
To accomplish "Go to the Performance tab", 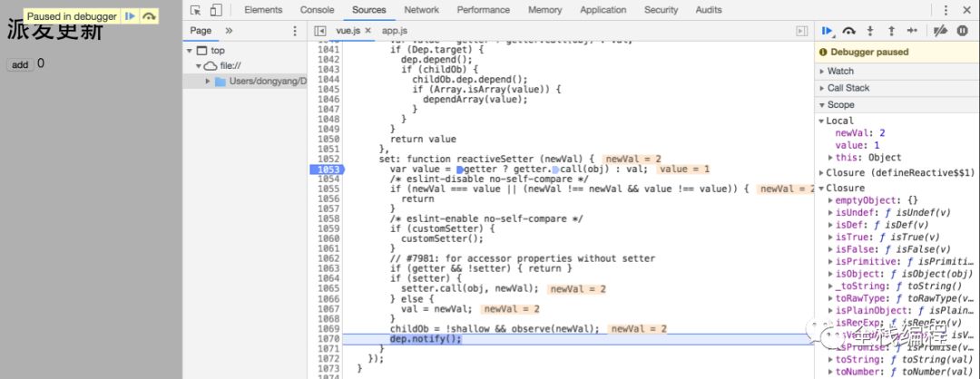I will point(483,10).
